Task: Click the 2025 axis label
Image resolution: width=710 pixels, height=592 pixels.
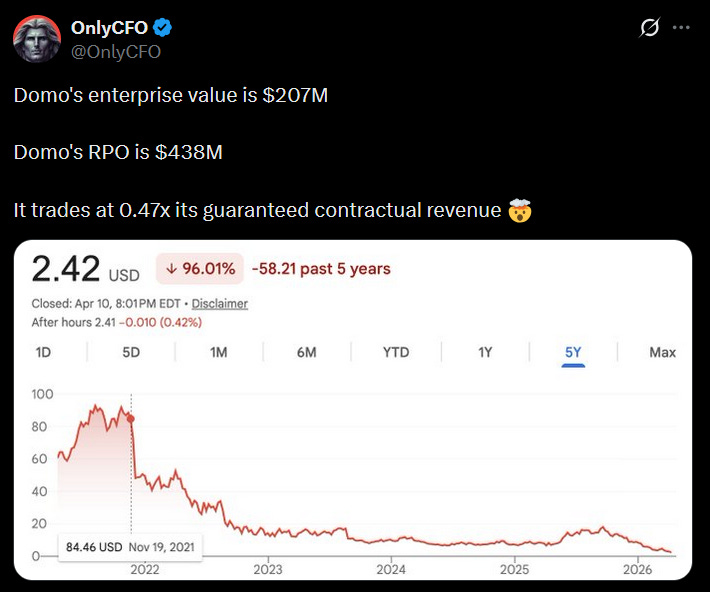Action: pos(514,569)
